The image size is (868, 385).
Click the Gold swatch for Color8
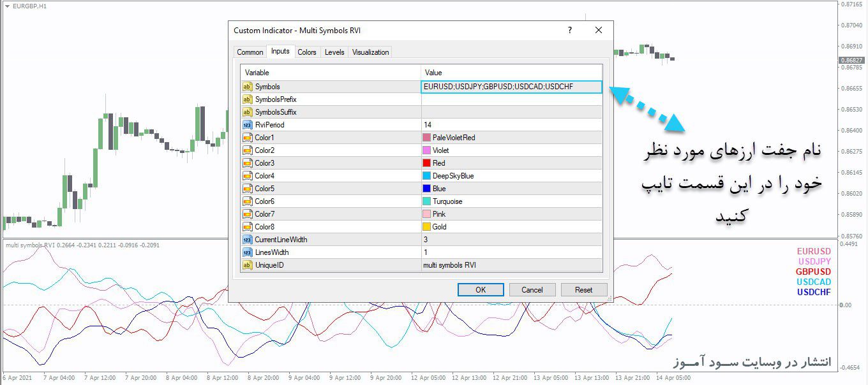click(x=427, y=227)
